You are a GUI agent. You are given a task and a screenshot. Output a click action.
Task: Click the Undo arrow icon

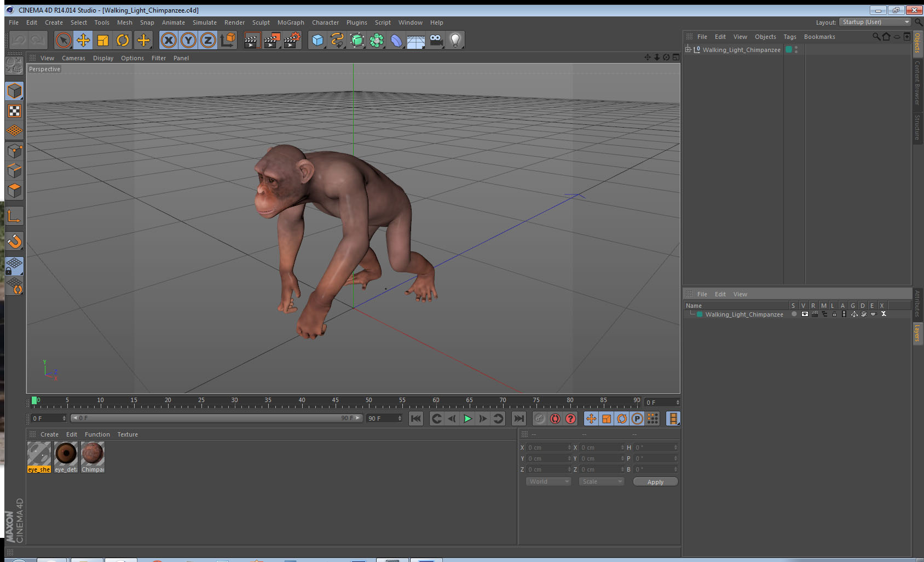pyautogui.click(x=19, y=40)
